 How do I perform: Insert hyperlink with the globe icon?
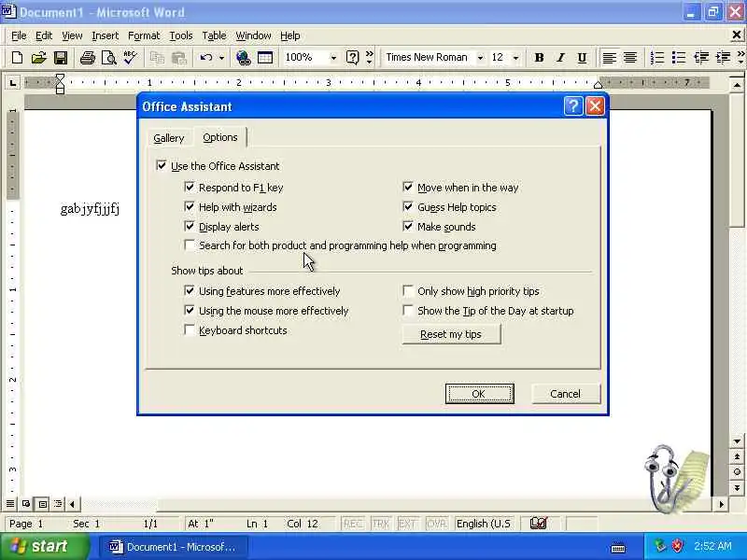click(244, 58)
